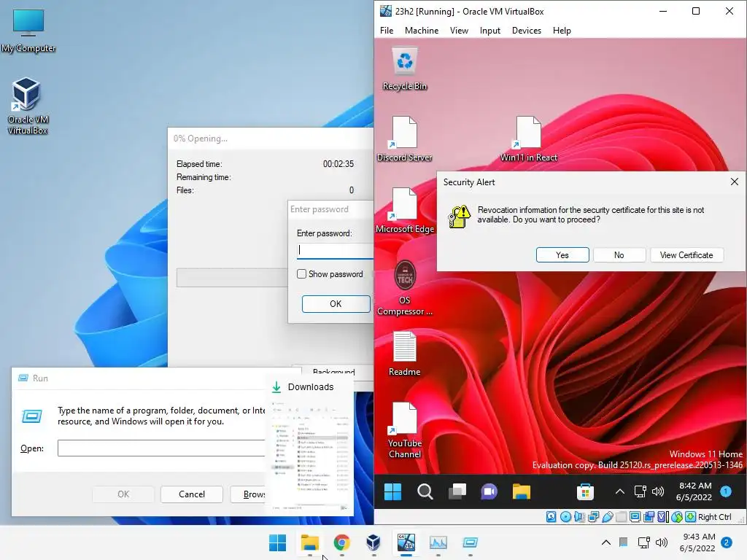Screen dimensions: 747x560
Task: Select the YouTube Channel shortcut in the VM
Action: [404, 430]
